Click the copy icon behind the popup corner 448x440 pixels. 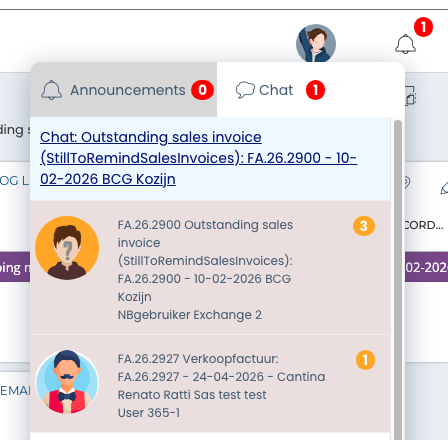pos(410,96)
